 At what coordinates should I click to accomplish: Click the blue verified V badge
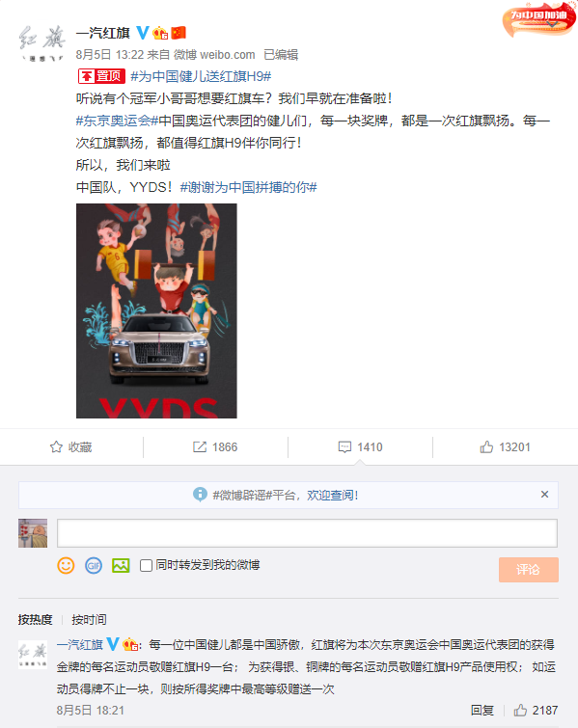(143, 33)
